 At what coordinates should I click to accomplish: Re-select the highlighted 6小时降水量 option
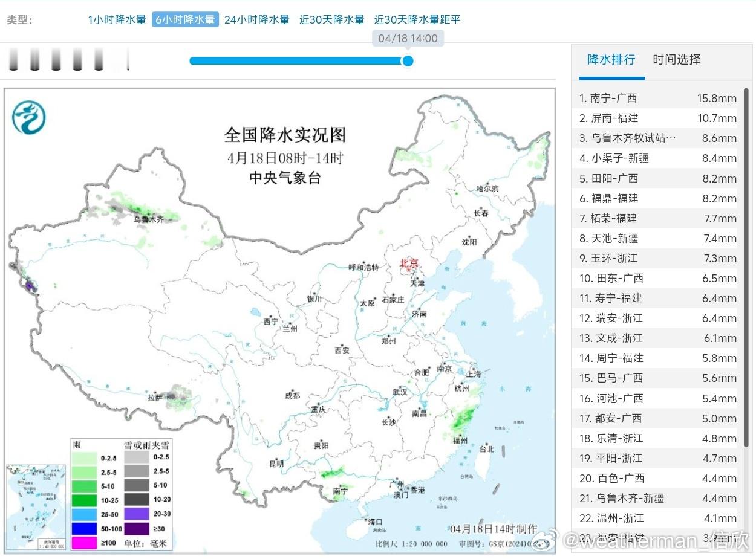[185, 19]
